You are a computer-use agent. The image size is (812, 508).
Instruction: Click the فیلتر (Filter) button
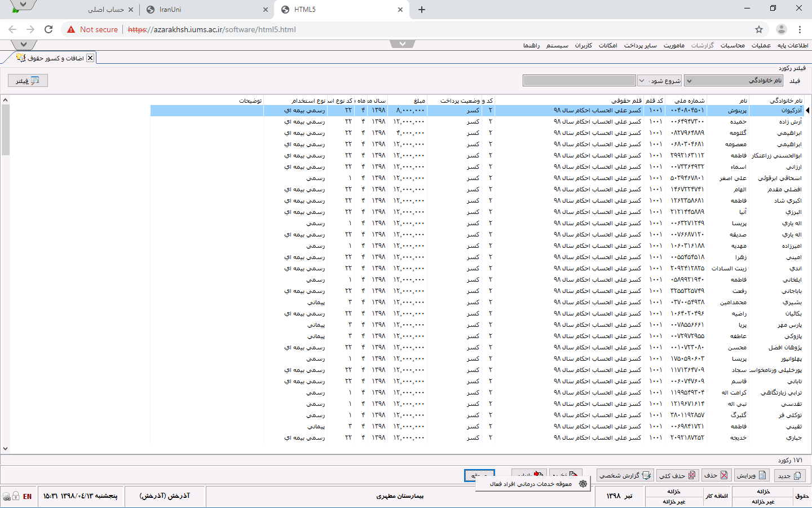[x=28, y=81]
